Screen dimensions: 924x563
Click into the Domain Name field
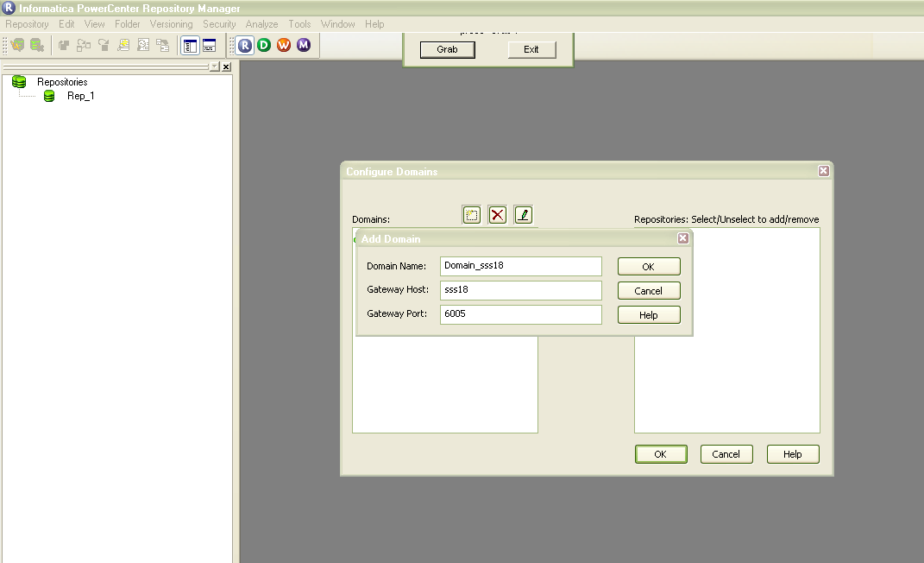(x=521, y=266)
